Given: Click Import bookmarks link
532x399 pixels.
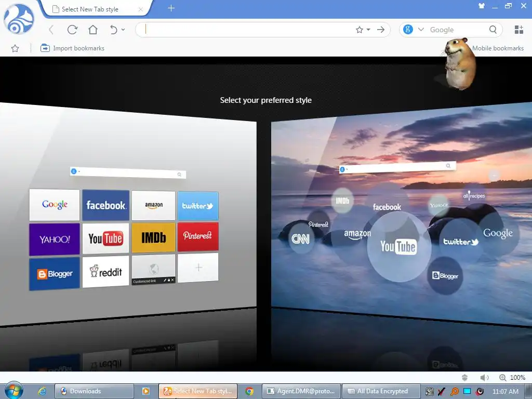Looking at the screenshot, I should click(72, 48).
